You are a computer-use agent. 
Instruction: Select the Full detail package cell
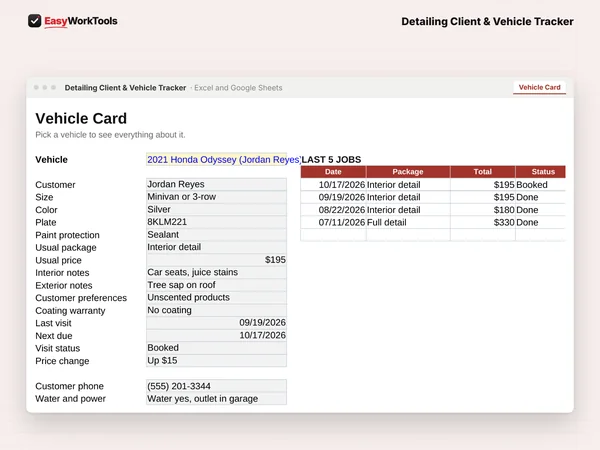tap(408, 223)
